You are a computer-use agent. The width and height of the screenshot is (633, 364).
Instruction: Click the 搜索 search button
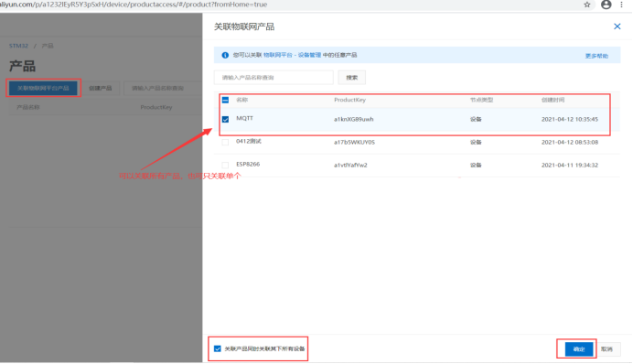(351, 78)
